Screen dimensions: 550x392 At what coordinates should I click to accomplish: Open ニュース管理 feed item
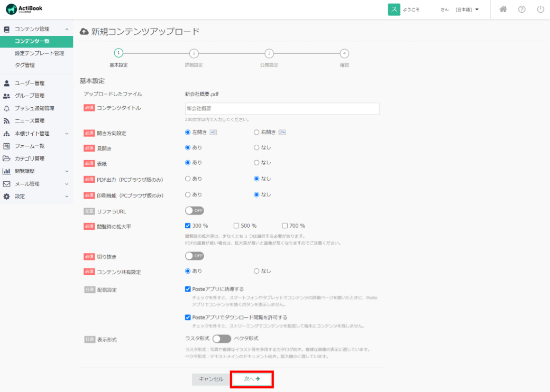29,121
